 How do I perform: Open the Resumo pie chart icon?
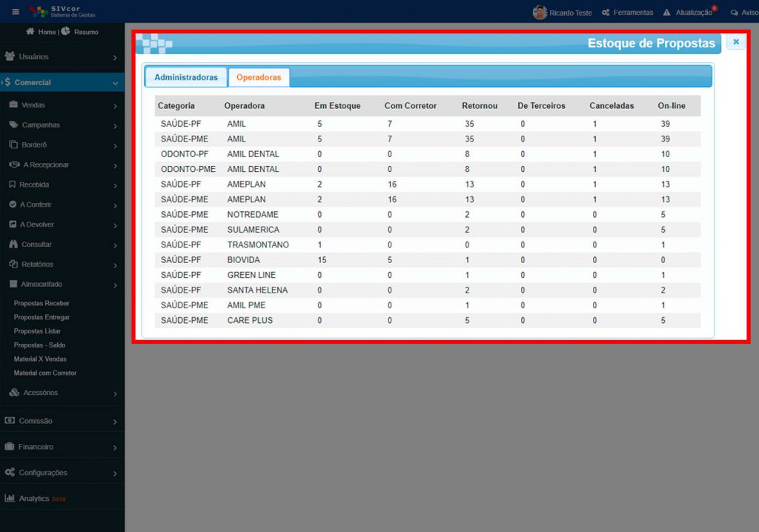[x=65, y=31]
